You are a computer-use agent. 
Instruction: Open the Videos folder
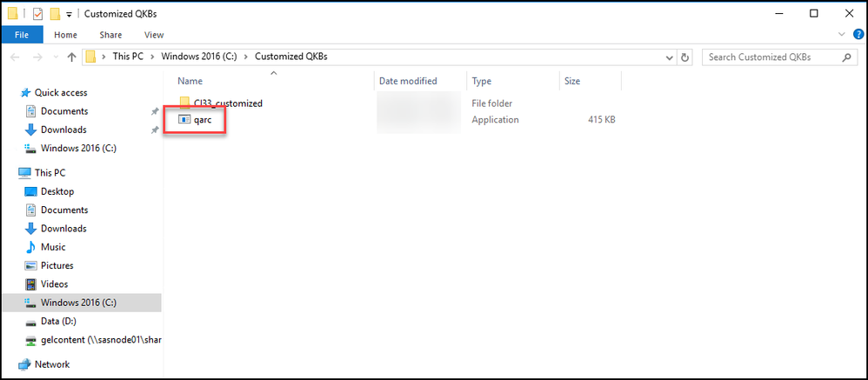pos(54,283)
